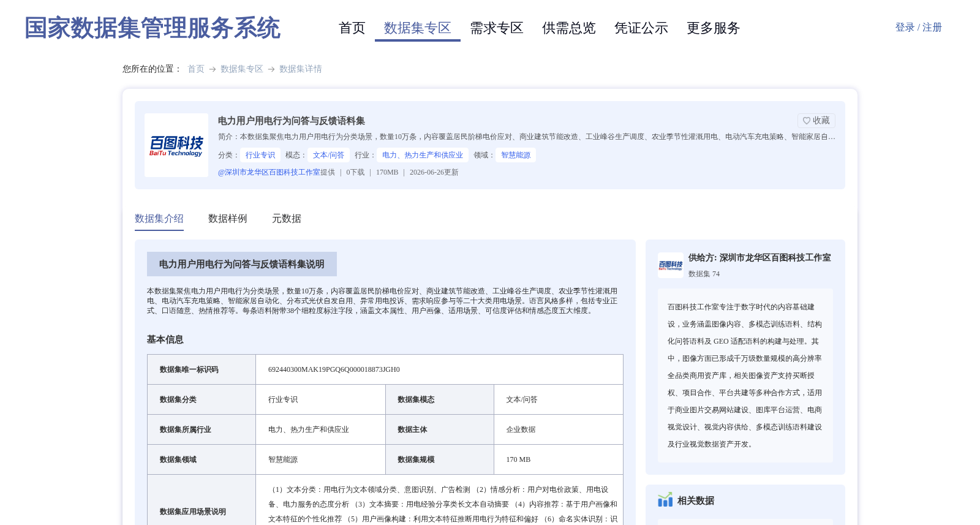This screenshot has width=980, height=525.
Task: Click the 电力用户用电行为问答与反馈语料集说明 heading
Action: click(242, 264)
